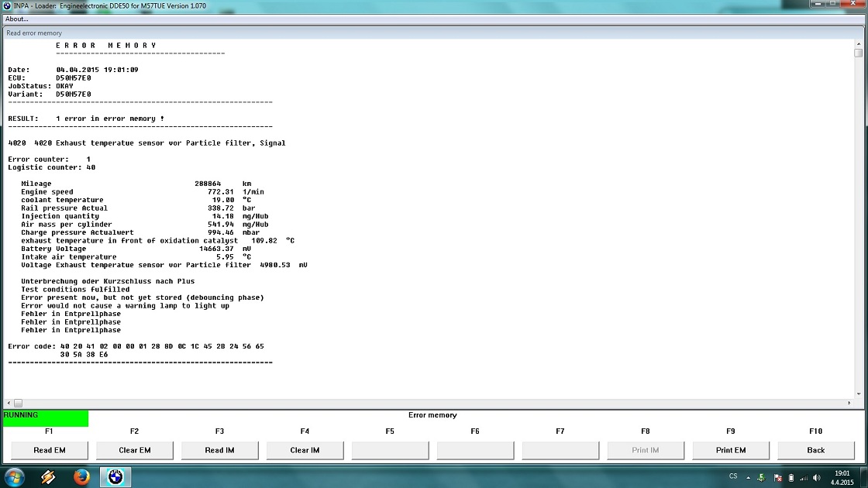Click the greyed Print IM button
868x488 pixels.
pos(646,450)
